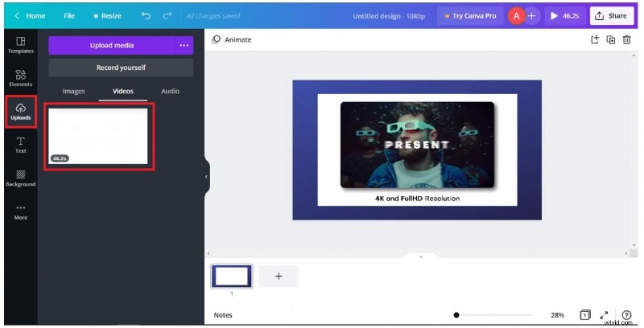Open upload media more options dots

pyautogui.click(x=184, y=45)
